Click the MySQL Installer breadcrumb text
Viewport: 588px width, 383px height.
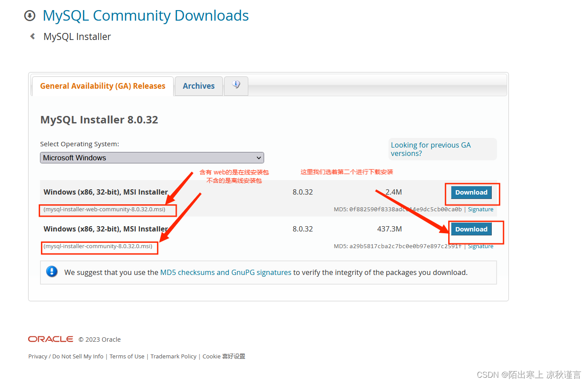tap(77, 36)
